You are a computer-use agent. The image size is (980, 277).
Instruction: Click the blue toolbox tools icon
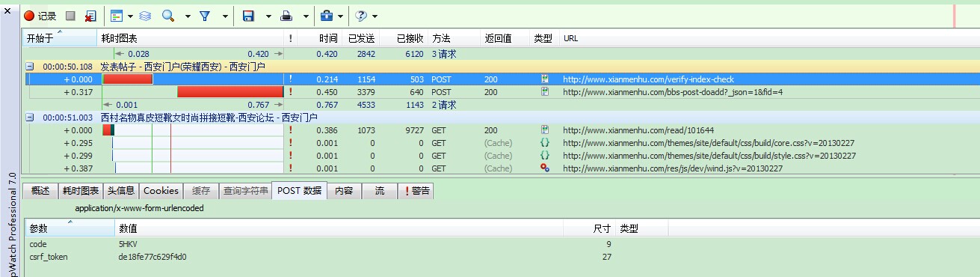pyautogui.click(x=327, y=15)
